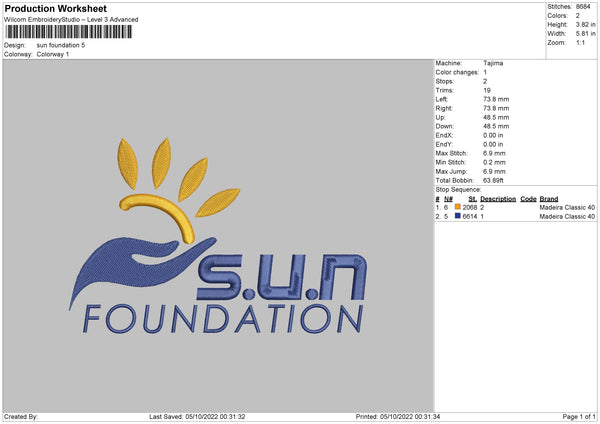Select the blue thread color swatch 6614

click(x=458, y=216)
